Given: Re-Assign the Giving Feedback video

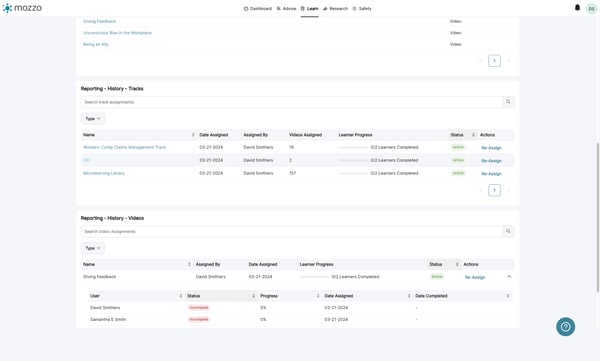Looking at the screenshot, I should pos(475,277).
